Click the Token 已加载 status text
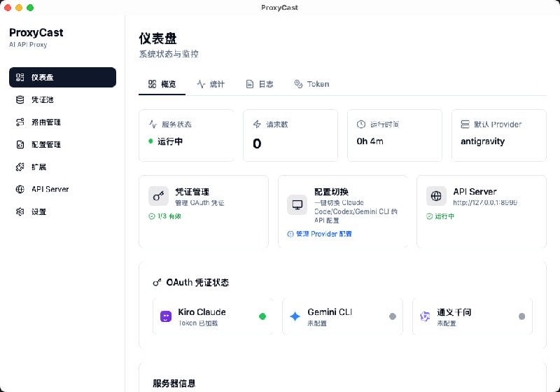 click(x=198, y=323)
